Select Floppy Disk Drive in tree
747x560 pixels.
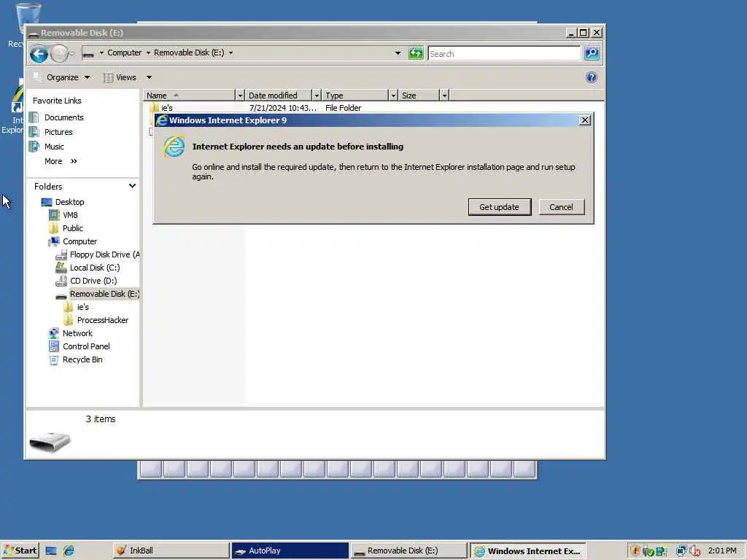[104, 254]
